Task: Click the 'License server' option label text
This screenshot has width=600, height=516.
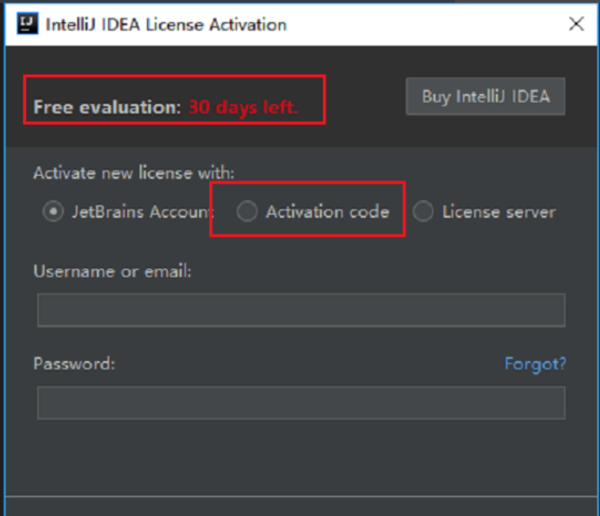Action: [x=498, y=212]
